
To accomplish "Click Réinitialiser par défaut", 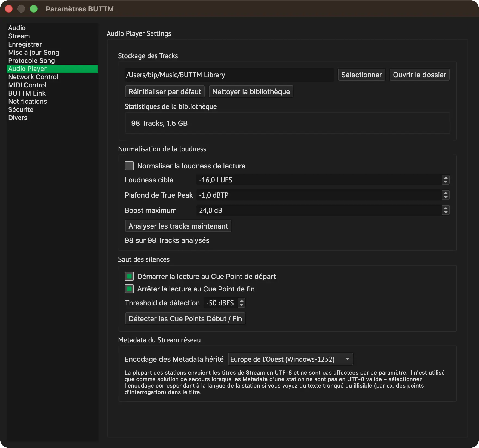I will click(x=165, y=92).
